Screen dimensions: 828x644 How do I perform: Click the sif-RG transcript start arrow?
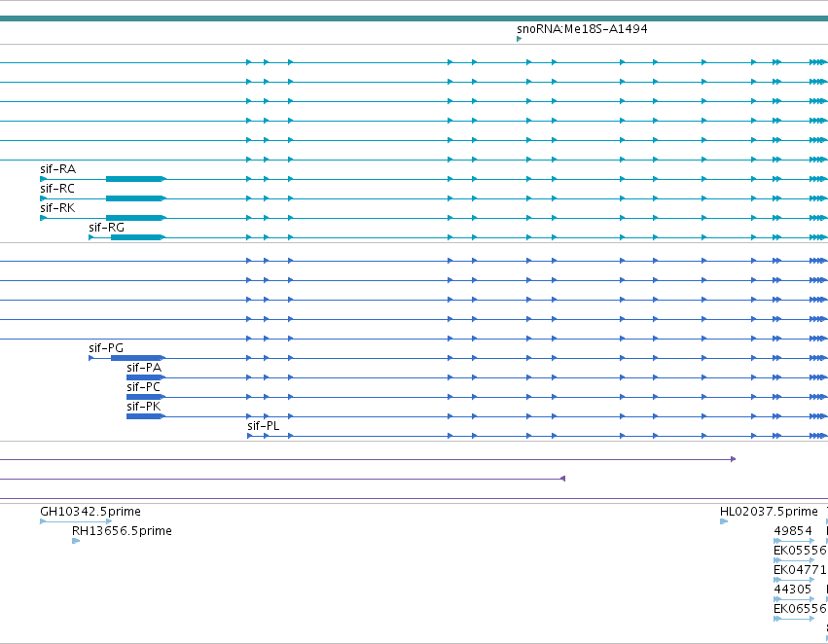91,237
